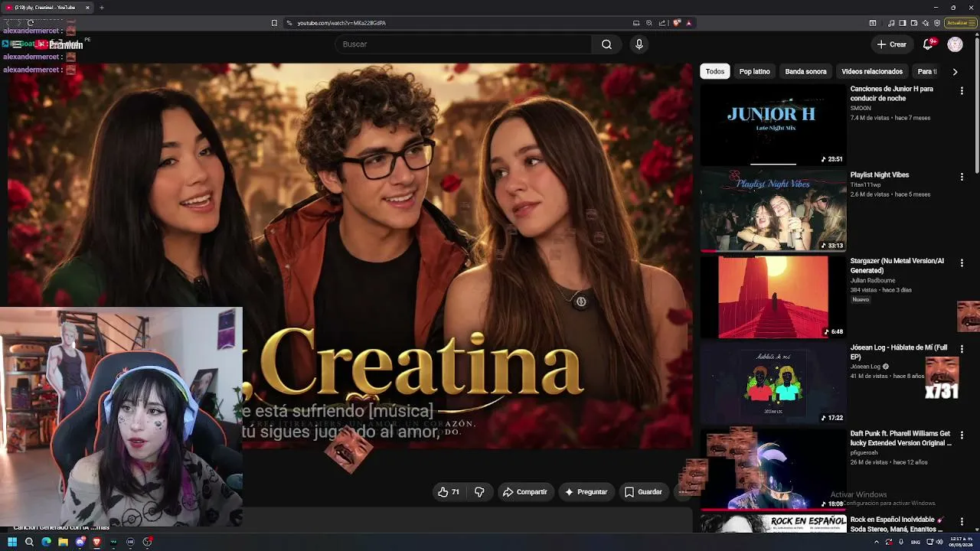
Task: Click the Guardar button
Action: pyautogui.click(x=643, y=492)
